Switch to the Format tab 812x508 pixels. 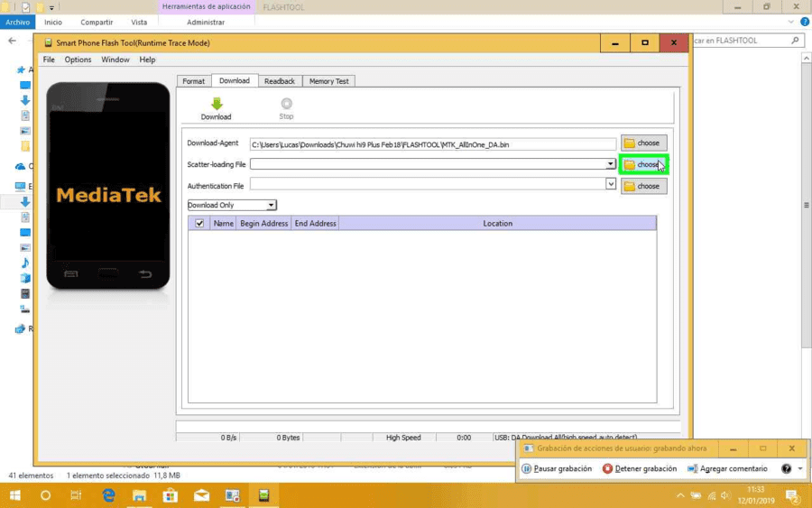coord(194,81)
